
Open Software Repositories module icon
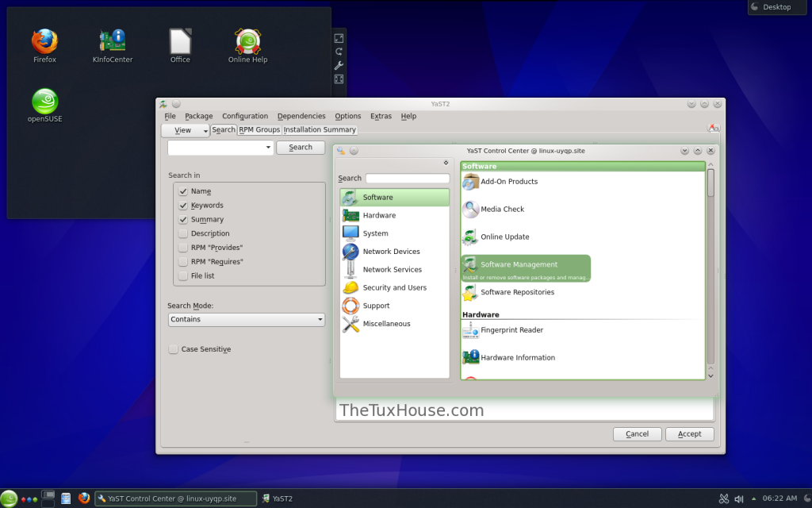coord(471,293)
